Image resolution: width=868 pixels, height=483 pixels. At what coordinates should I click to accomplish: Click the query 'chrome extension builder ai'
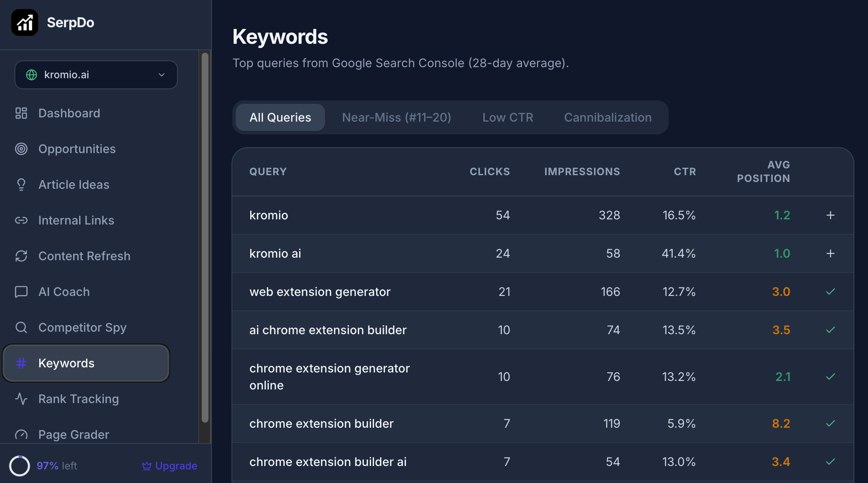click(x=328, y=462)
